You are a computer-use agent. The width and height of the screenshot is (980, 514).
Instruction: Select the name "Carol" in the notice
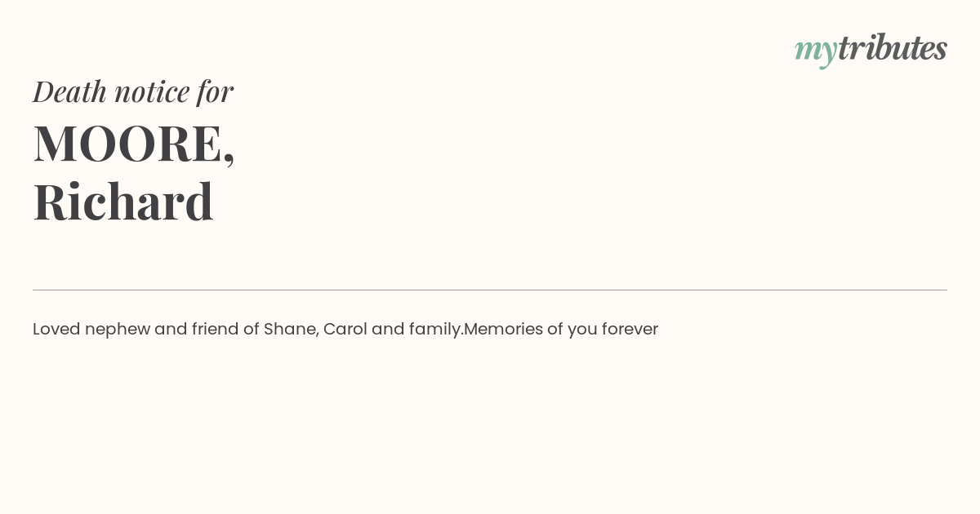click(x=345, y=329)
